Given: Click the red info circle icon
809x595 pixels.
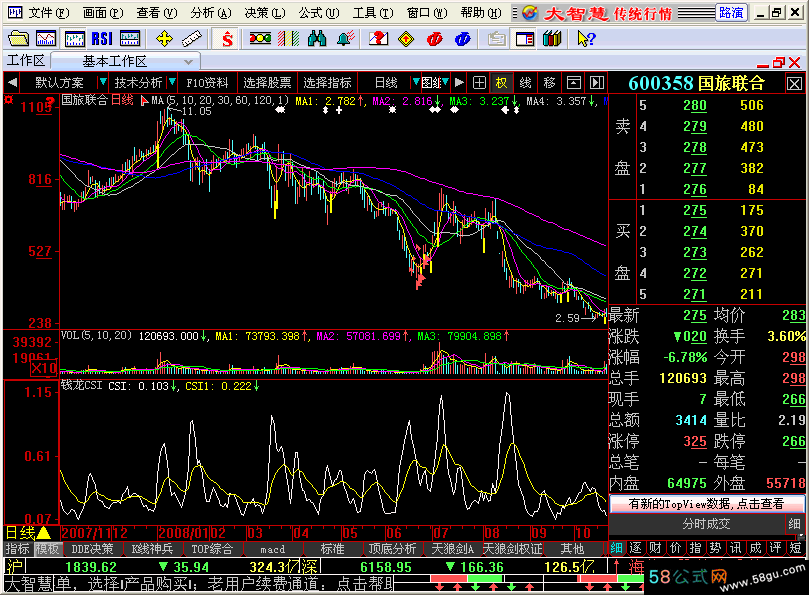Looking at the screenshot, I should click(434, 39).
